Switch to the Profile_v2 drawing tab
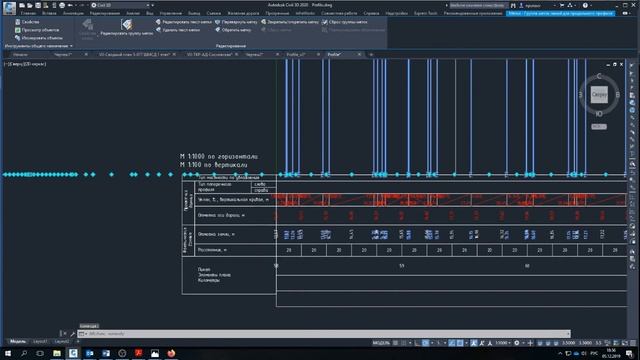The image size is (640, 360). tap(296, 54)
